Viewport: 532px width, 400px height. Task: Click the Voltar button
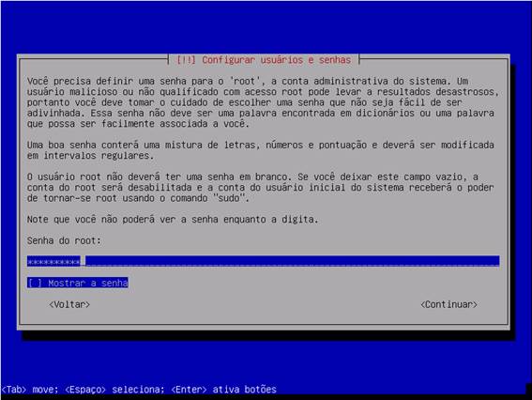[69, 304]
